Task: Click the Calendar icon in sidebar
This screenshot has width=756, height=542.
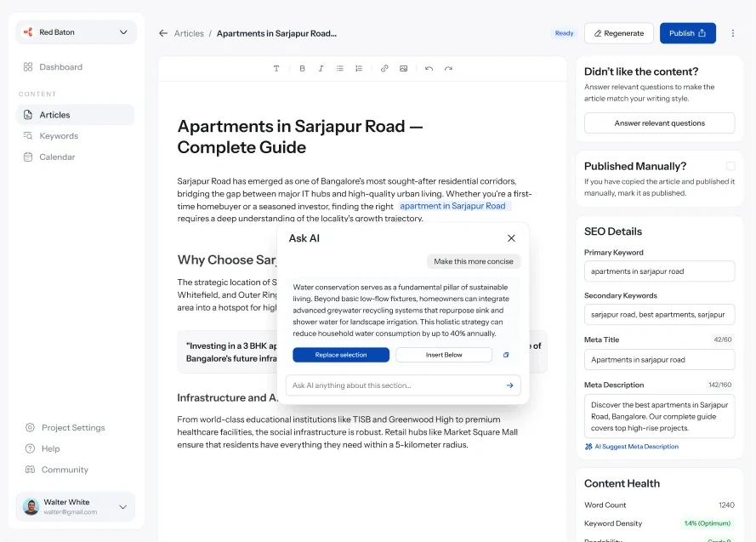Action: point(28,157)
